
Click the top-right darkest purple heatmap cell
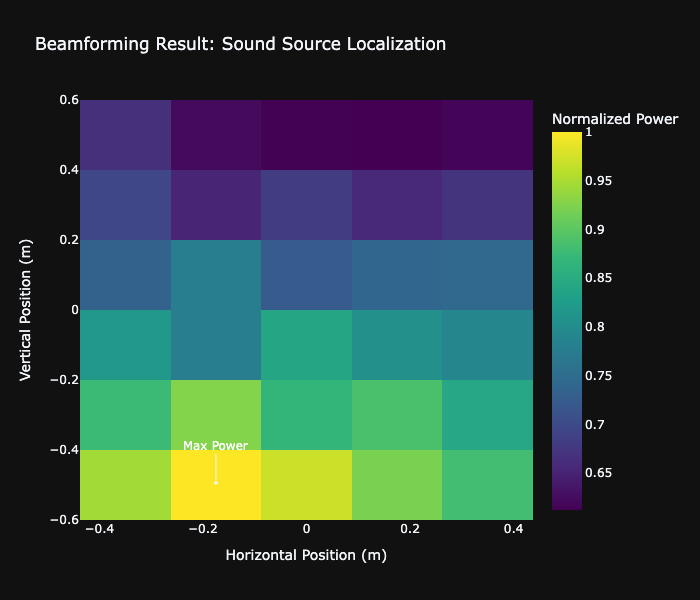(487, 135)
